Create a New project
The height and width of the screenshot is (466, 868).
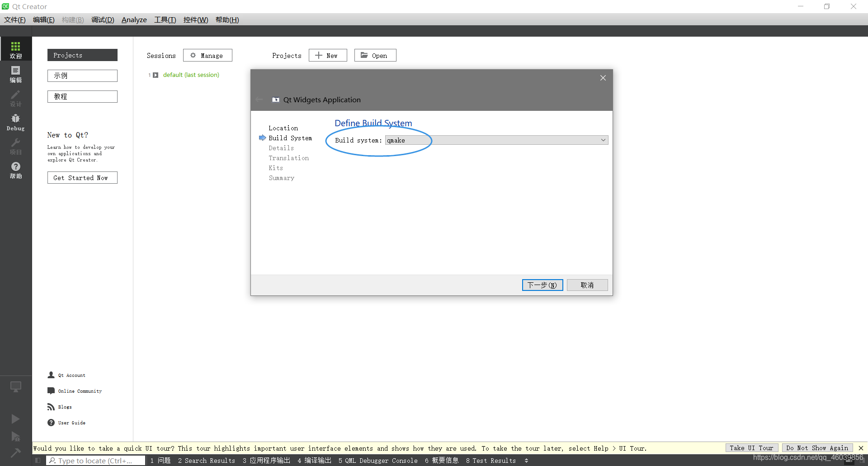point(328,55)
